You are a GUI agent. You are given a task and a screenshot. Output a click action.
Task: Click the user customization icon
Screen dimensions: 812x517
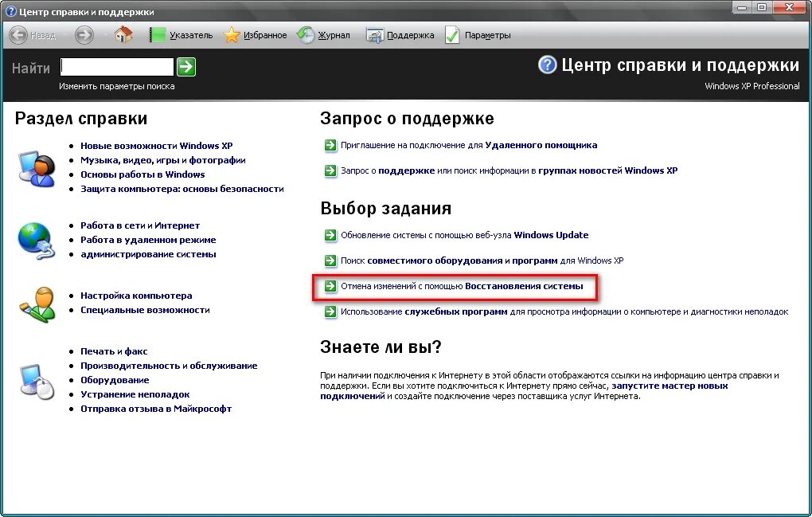coord(37,305)
